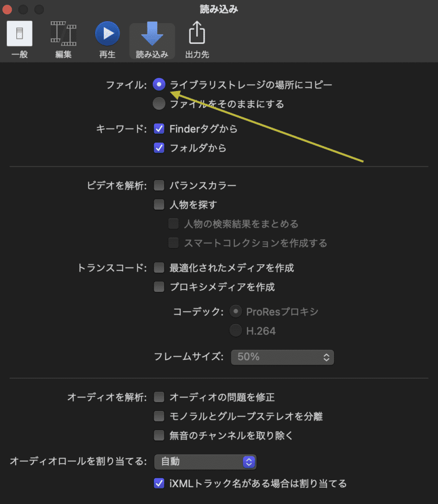Enable the 人物を探す checkbox
Image resolution: width=438 pixels, height=504 pixels.
pos(159,204)
